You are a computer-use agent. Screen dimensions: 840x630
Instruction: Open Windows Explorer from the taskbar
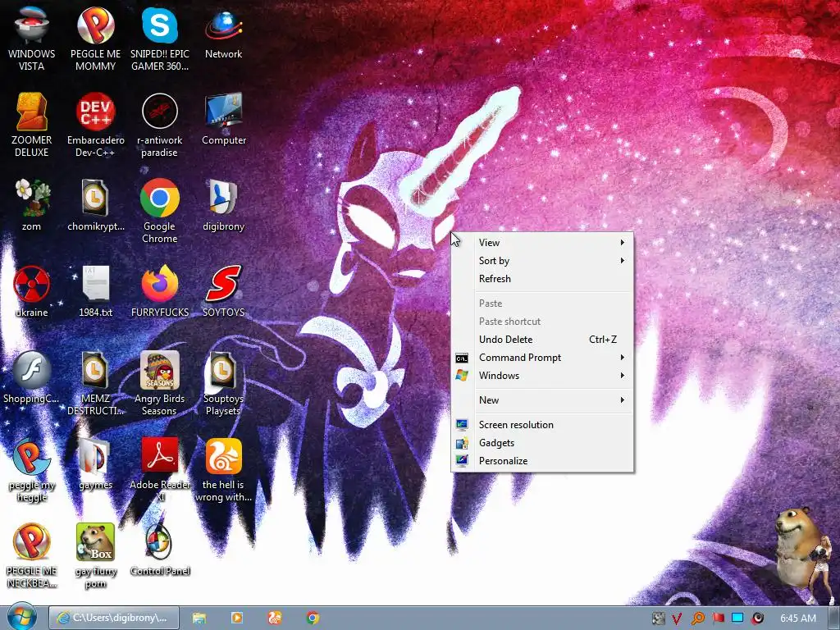click(x=199, y=619)
